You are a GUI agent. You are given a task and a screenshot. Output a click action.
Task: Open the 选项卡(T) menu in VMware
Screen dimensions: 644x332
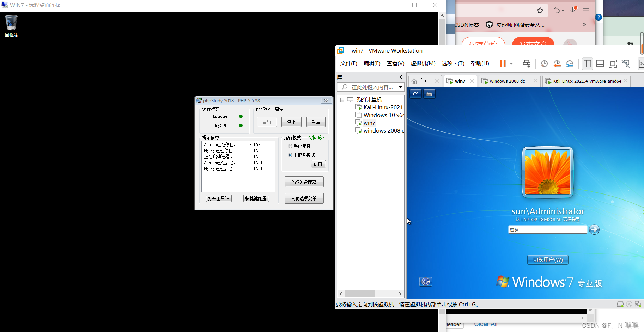pos(453,63)
